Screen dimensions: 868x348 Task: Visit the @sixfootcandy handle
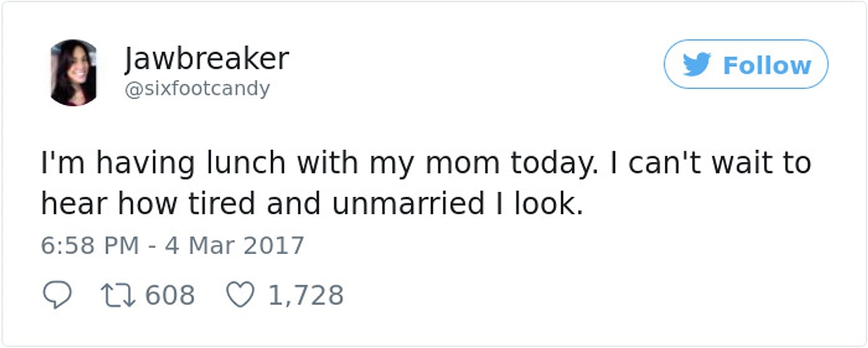[197, 89]
